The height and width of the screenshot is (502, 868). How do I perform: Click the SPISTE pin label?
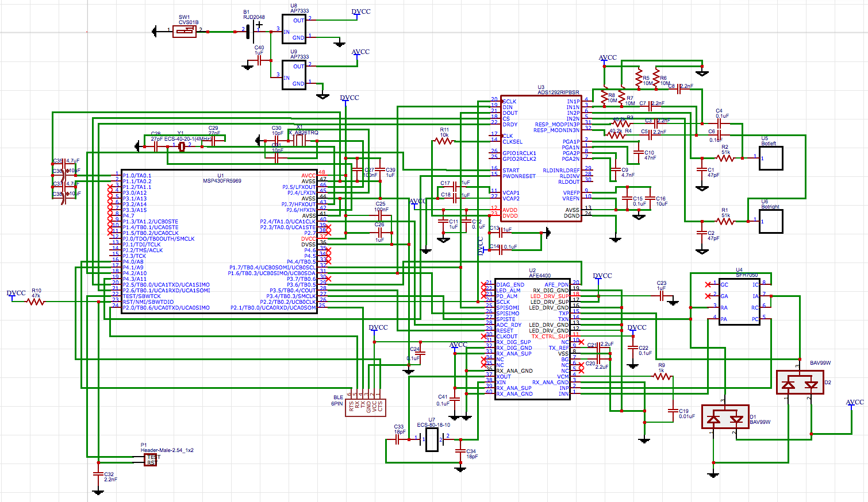[x=506, y=319]
